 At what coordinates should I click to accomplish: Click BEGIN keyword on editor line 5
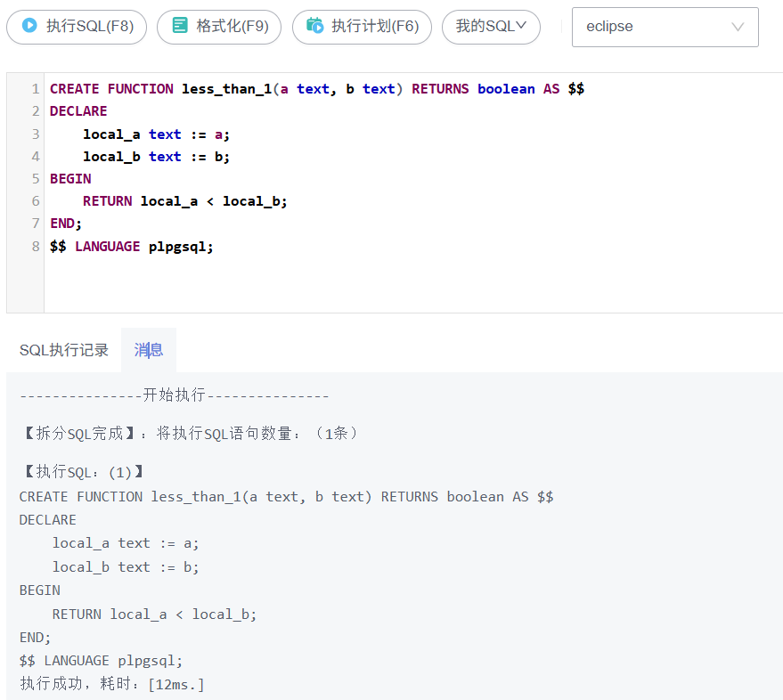70,179
